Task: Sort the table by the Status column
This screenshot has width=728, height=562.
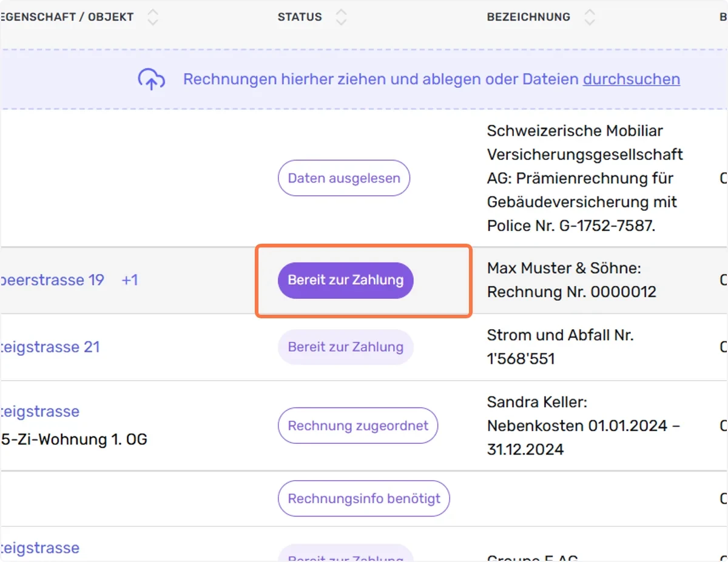Action: pyautogui.click(x=342, y=17)
